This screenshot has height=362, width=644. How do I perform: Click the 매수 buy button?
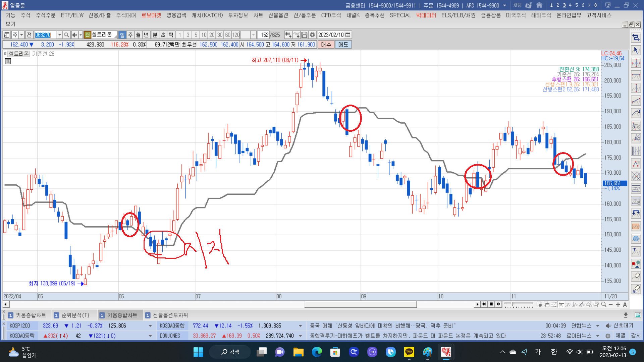tap(326, 45)
